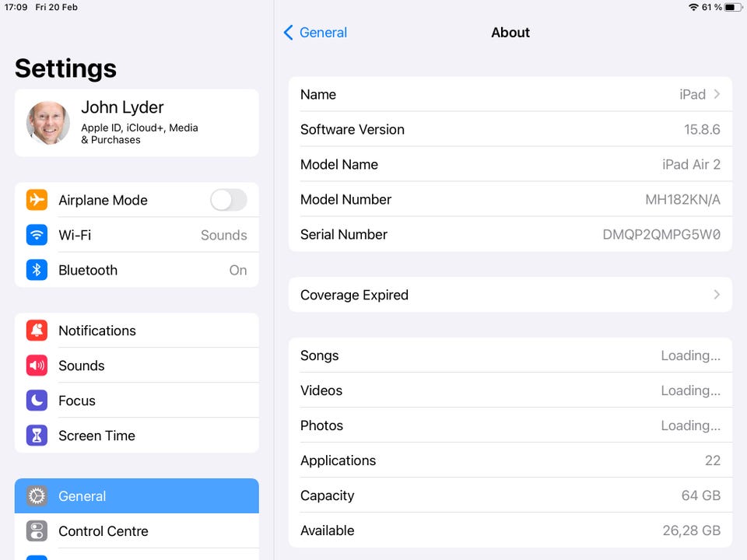
Task: Tap the Control Centre switches icon
Action: (37, 531)
